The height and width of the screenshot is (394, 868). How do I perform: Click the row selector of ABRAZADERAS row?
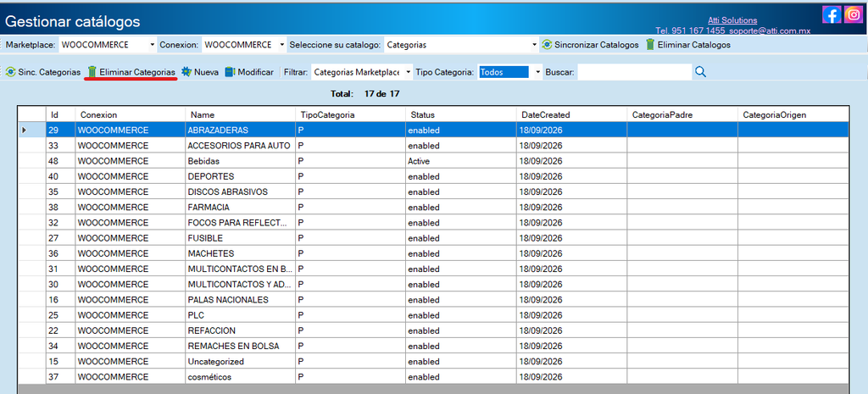click(32, 130)
